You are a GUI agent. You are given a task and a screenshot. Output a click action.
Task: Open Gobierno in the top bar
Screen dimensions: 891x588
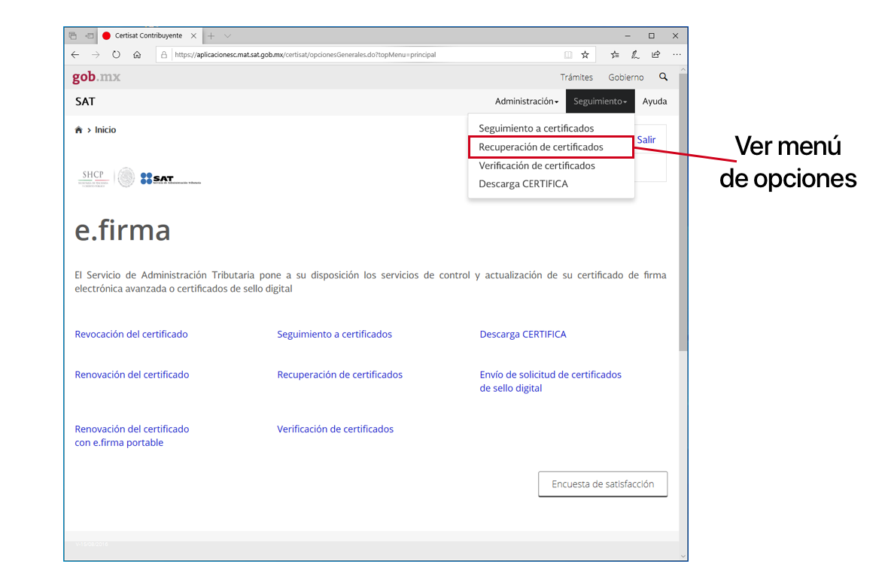coord(625,77)
